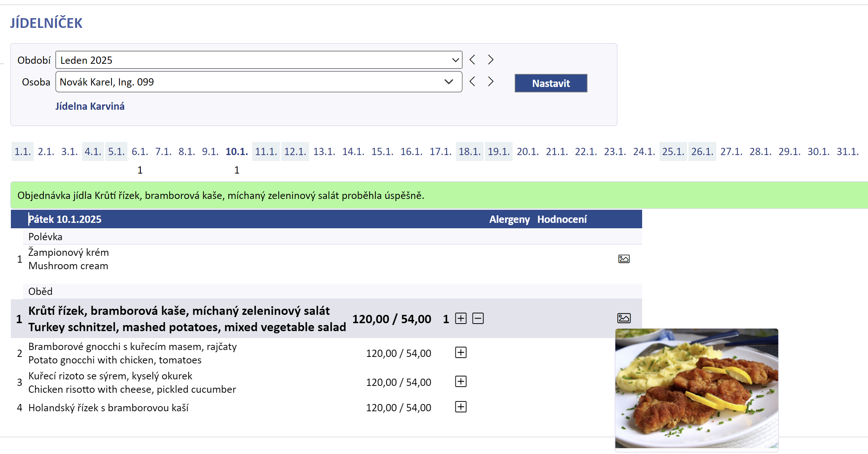Select the Žampionový krém soup row
This screenshot has width=868, height=454.
(326, 259)
